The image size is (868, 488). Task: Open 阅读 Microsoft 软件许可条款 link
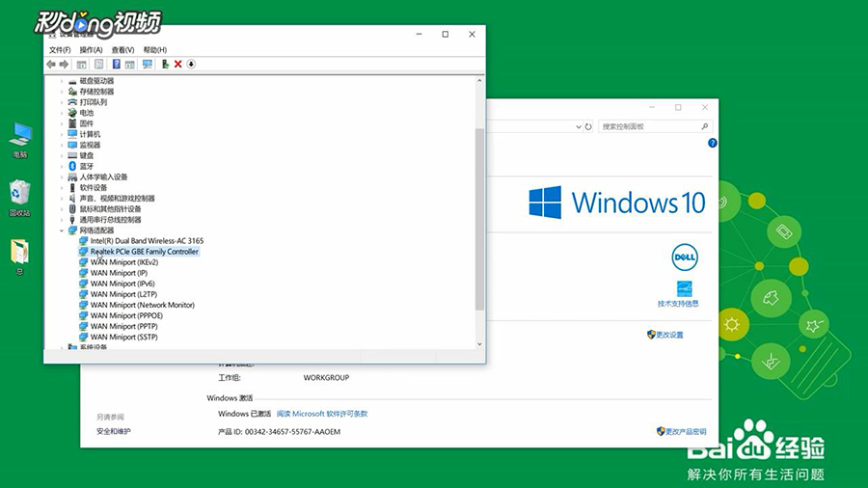(x=322, y=414)
